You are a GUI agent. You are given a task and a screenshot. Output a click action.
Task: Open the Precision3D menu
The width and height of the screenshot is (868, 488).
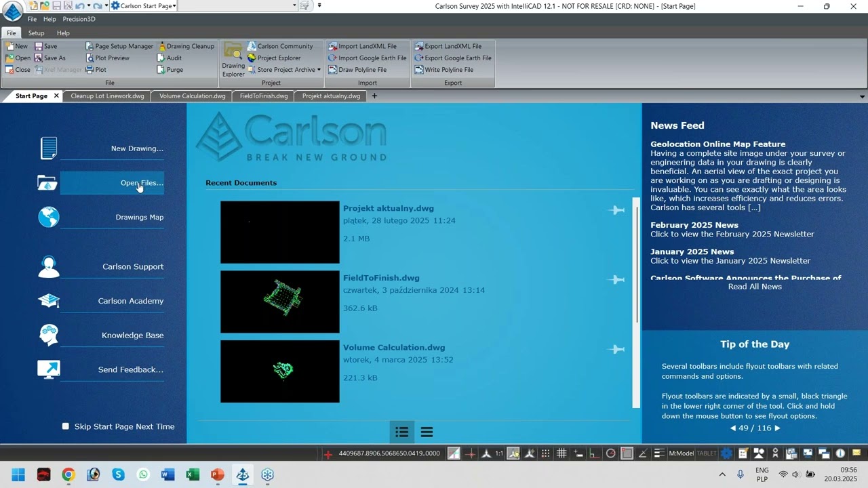tap(79, 19)
